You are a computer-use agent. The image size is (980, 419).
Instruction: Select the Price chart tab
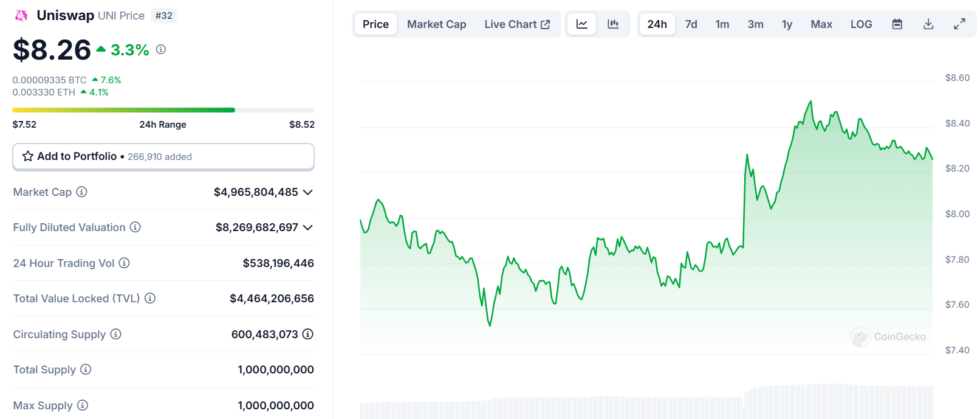pos(375,24)
